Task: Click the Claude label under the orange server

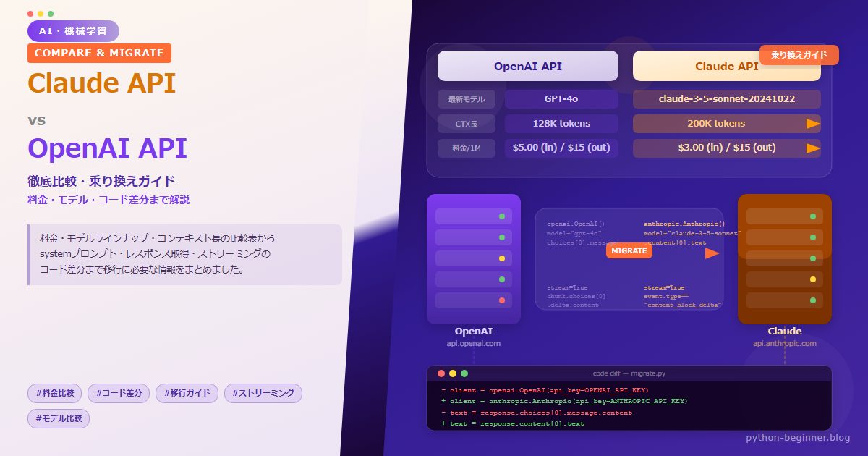Action: tap(785, 332)
